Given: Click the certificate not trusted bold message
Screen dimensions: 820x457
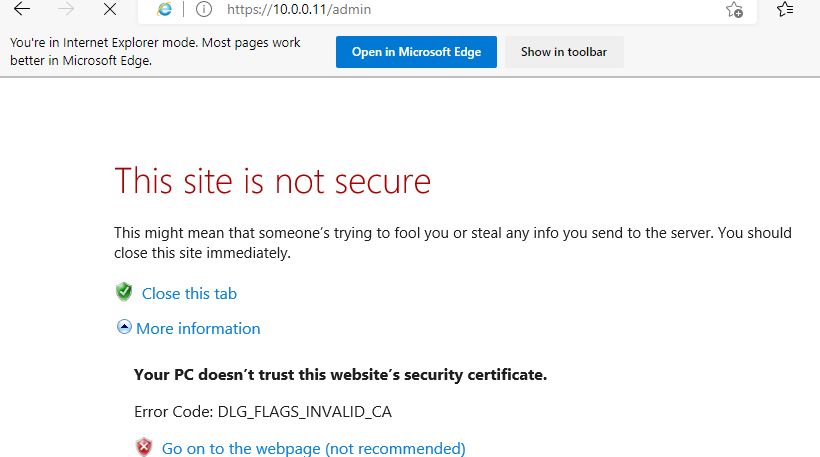Looking at the screenshot, I should [x=340, y=375].
